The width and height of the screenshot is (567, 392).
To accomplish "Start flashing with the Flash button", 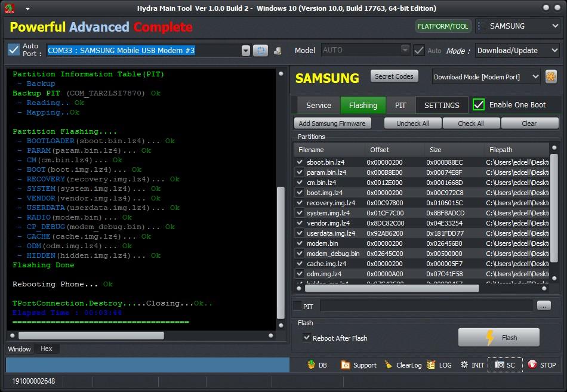I will (x=498, y=337).
